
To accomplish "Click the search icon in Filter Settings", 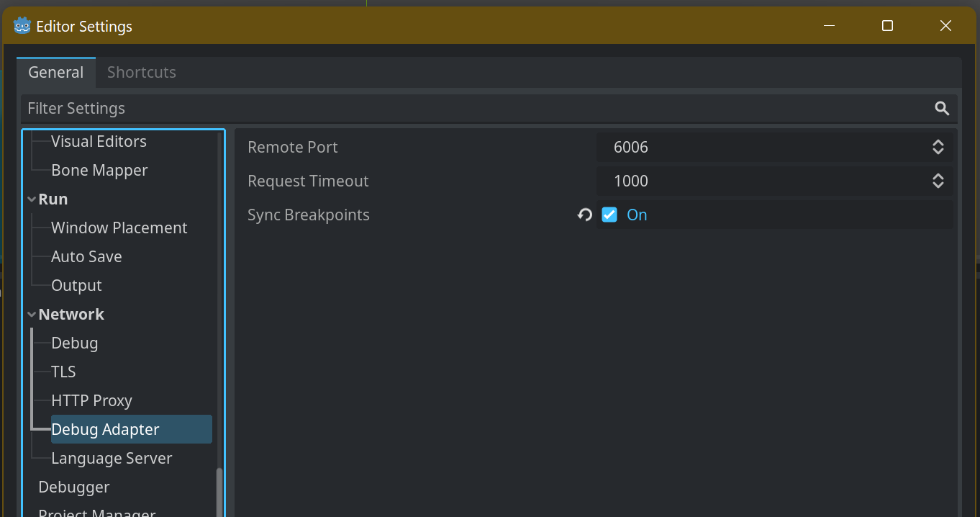I will click(x=942, y=108).
